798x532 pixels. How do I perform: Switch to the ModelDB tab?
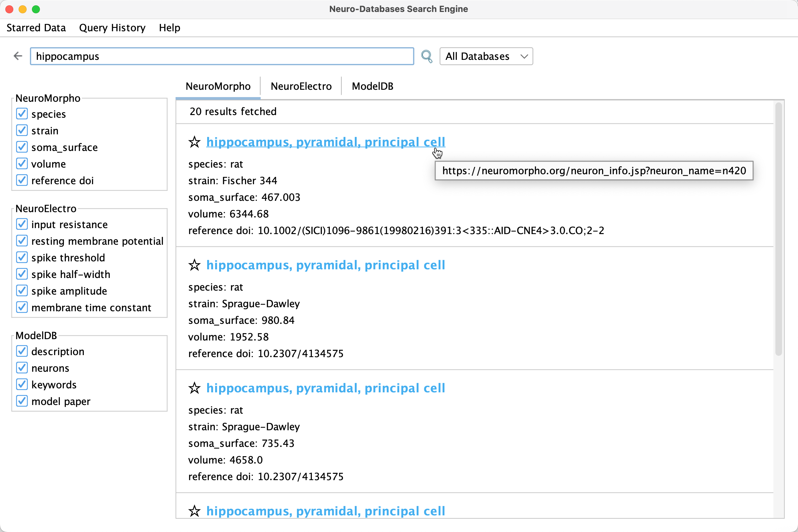tap(372, 86)
